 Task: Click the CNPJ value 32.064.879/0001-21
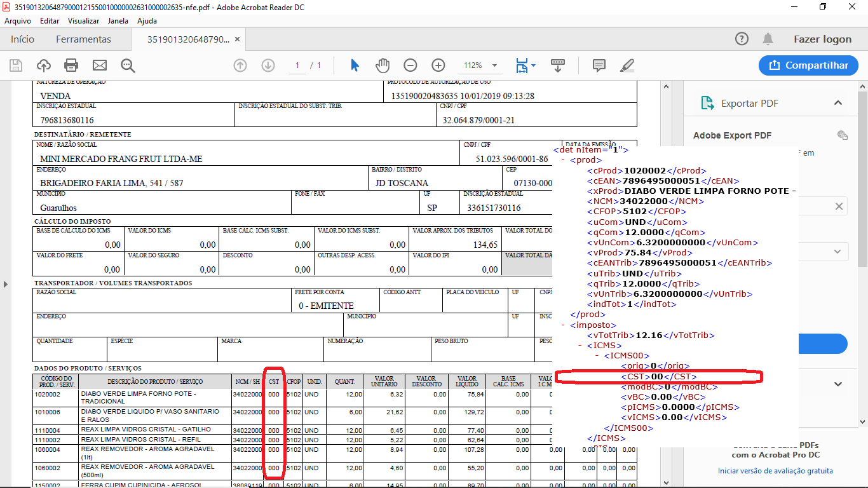478,120
